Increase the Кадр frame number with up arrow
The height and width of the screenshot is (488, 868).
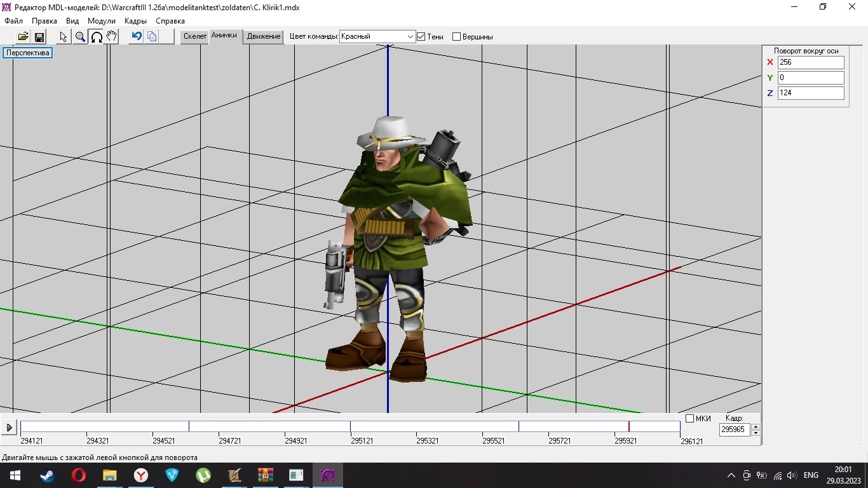click(x=756, y=426)
